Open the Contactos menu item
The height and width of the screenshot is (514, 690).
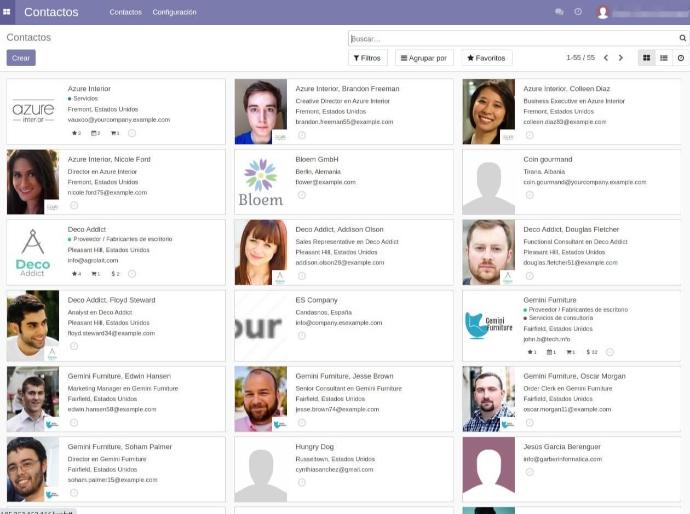[x=125, y=12]
